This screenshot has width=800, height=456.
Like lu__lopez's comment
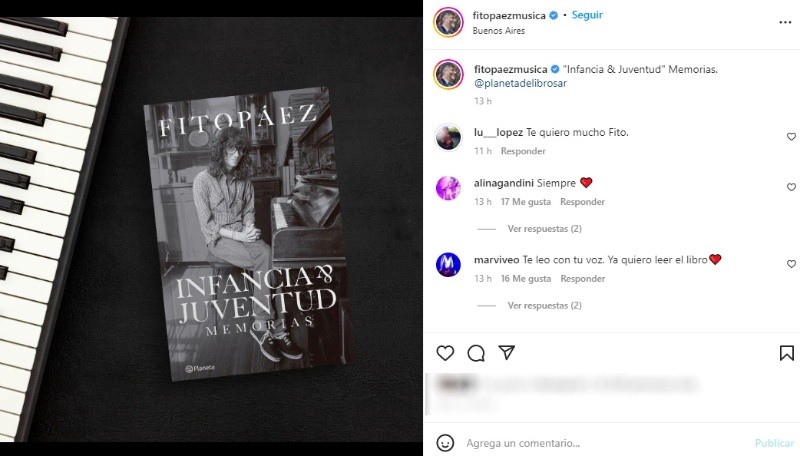[x=791, y=137]
